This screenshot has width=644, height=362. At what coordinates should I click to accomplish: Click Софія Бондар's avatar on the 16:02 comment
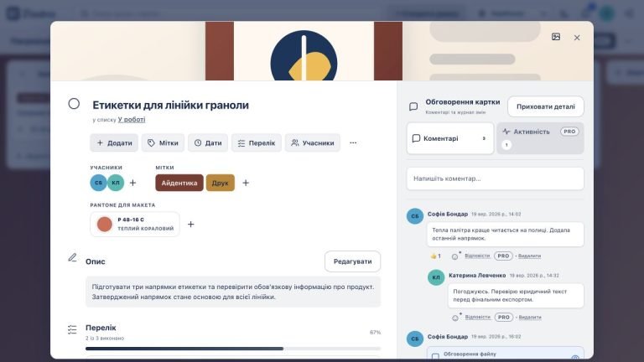[415, 339]
